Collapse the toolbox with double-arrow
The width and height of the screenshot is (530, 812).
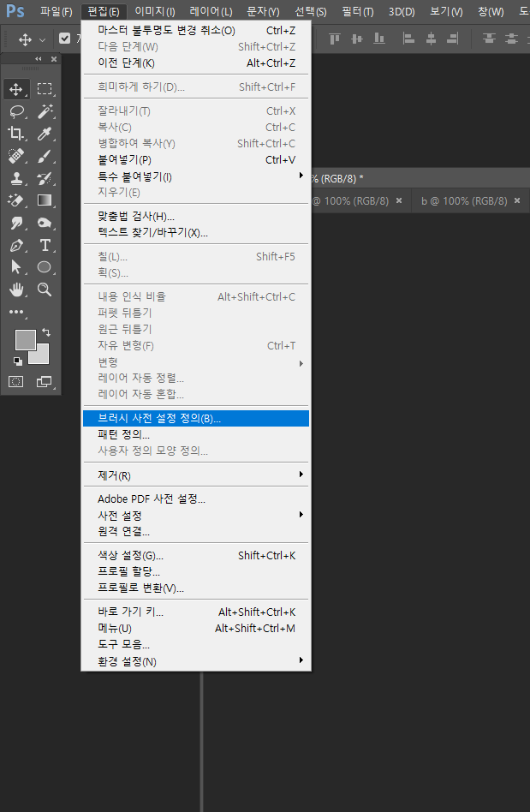(x=39, y=59)
